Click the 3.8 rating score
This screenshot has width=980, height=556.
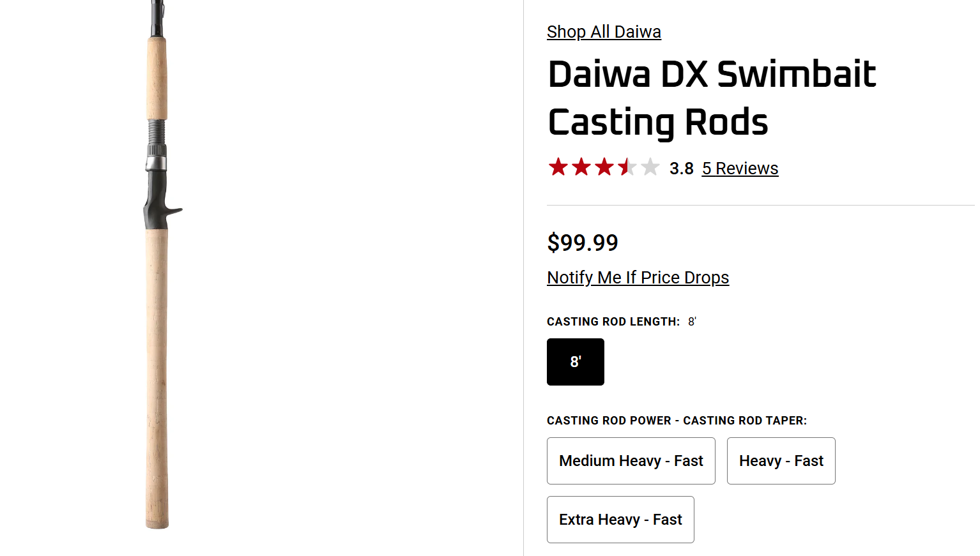(681, 169)
